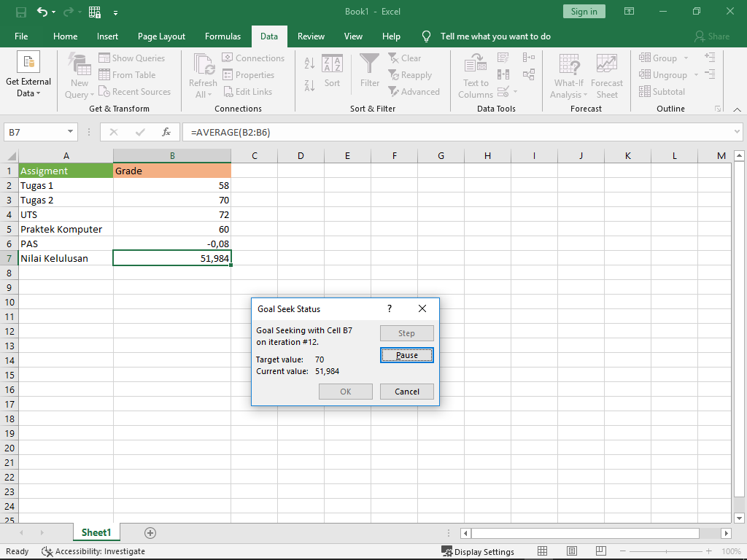
Task: Close the Goal Seek Status dialog
Action: pos(422,308)
